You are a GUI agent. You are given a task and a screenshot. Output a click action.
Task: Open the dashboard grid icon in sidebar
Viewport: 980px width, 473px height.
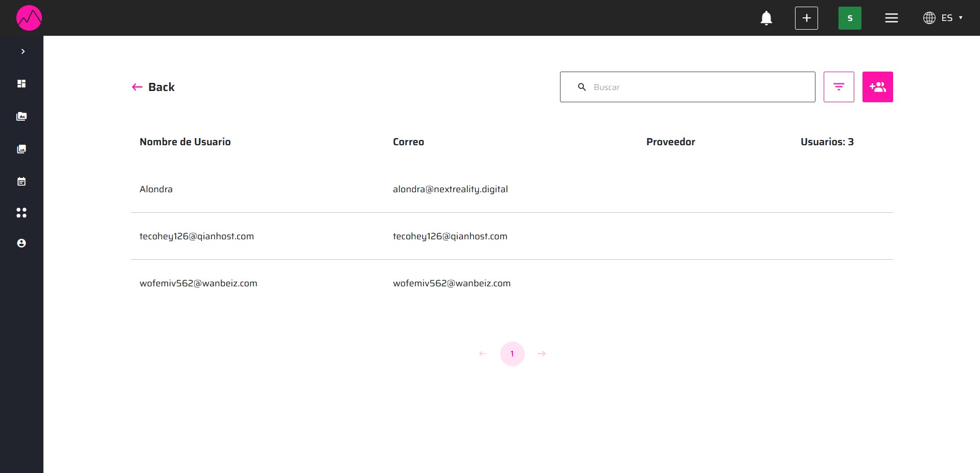[21, 84]
